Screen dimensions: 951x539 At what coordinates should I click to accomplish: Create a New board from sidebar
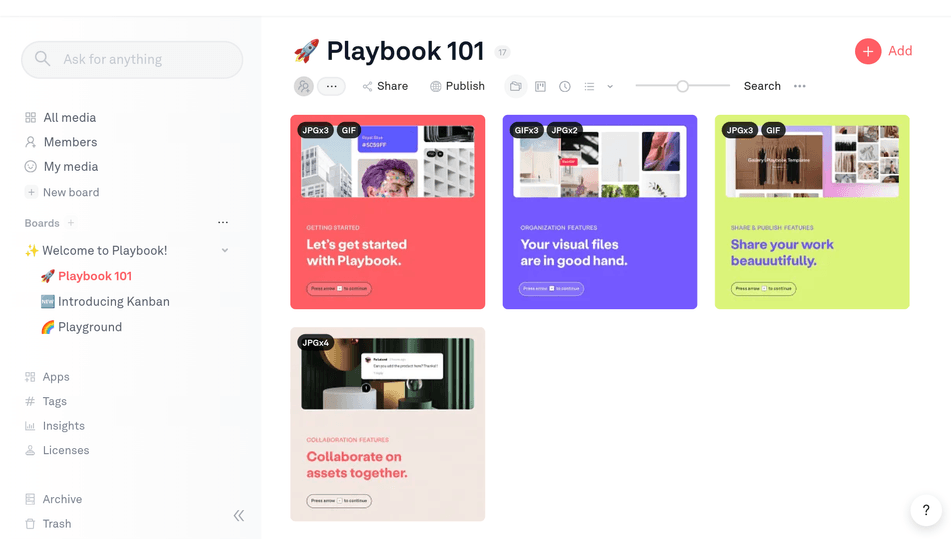62,192
